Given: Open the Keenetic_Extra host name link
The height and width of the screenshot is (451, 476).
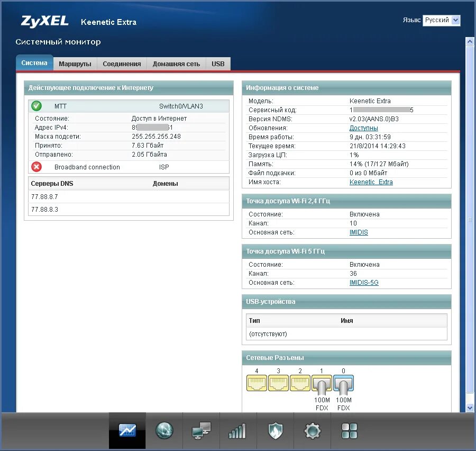Looking at the screenshot, I should (x=371, y=182).
